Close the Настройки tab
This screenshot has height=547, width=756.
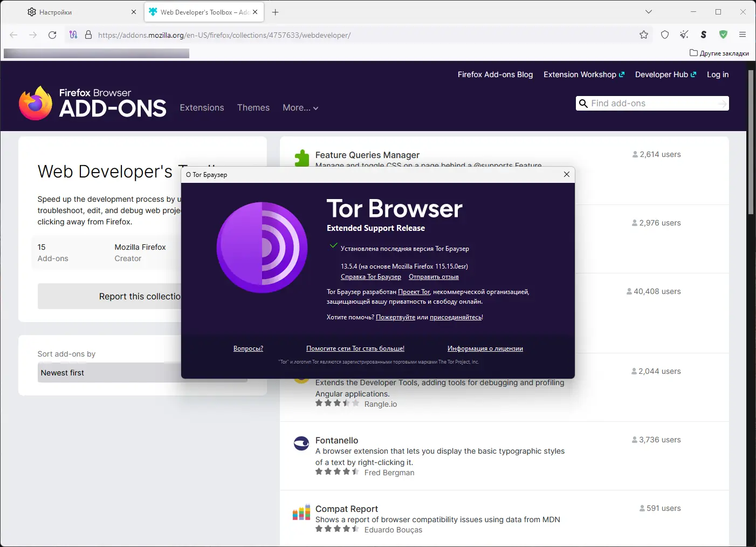[134, 12]
